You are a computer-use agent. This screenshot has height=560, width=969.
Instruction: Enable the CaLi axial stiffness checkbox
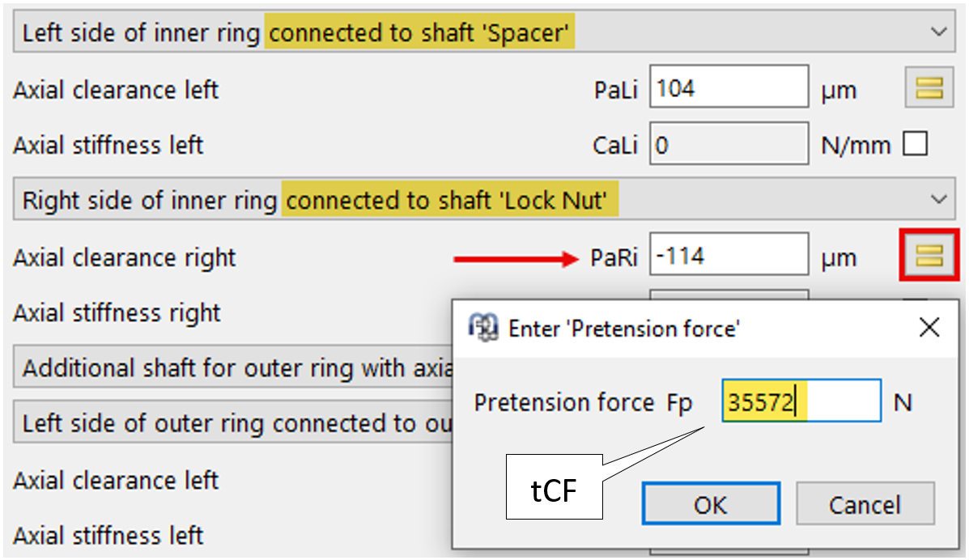click(x=916, y=145)
